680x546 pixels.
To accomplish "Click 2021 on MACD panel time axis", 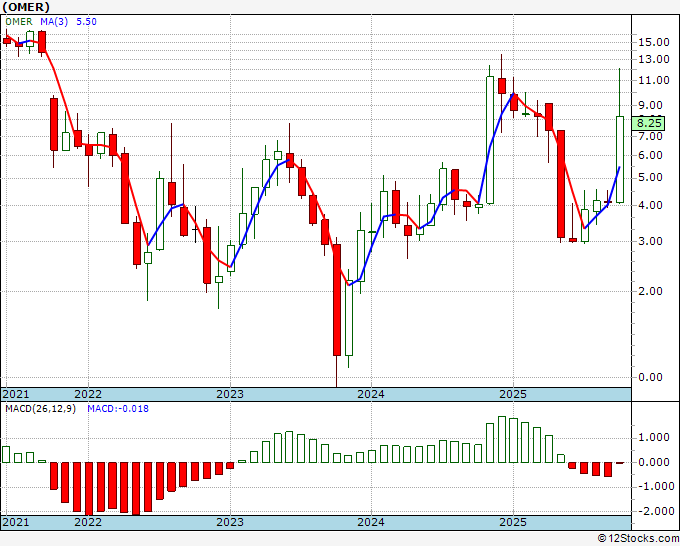I will pos(16,522).
